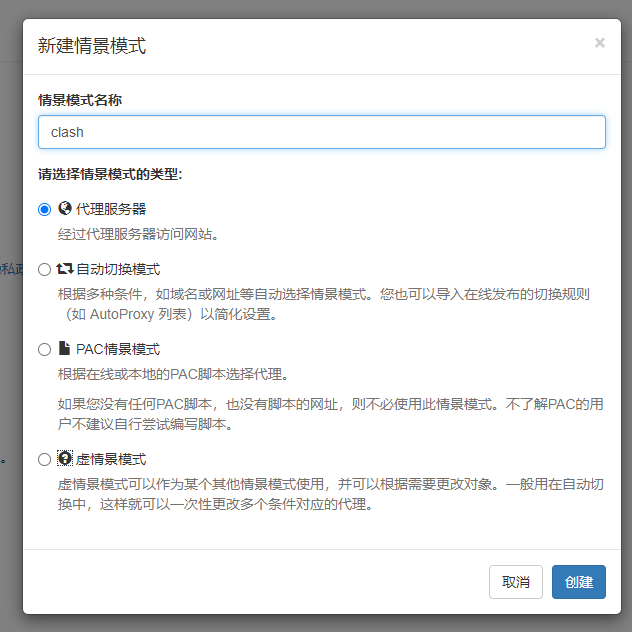
Task: Click the 新建情景模式 dialog title
Action: [91, 45]
